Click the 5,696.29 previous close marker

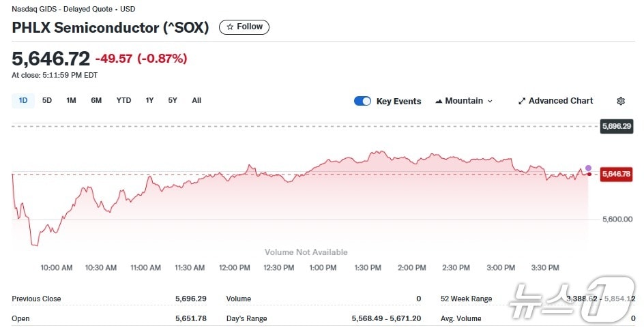click(617, 126)
